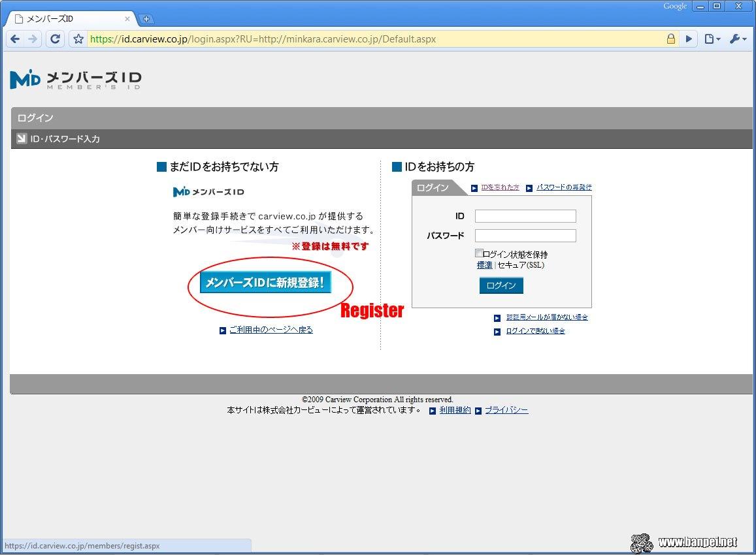Enable the ログイン状態を保持 checkbox
Screen dimensions: 756x555
[479, 253]
